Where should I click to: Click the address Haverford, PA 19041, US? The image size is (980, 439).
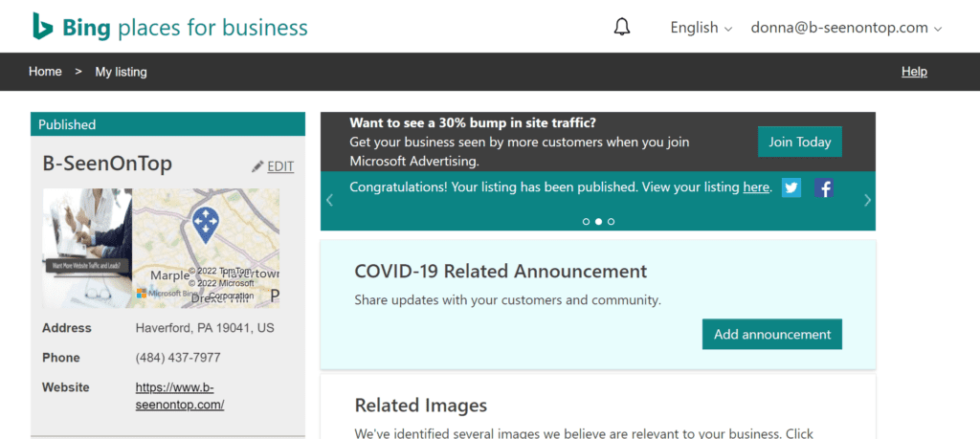[x=205, y=328]
